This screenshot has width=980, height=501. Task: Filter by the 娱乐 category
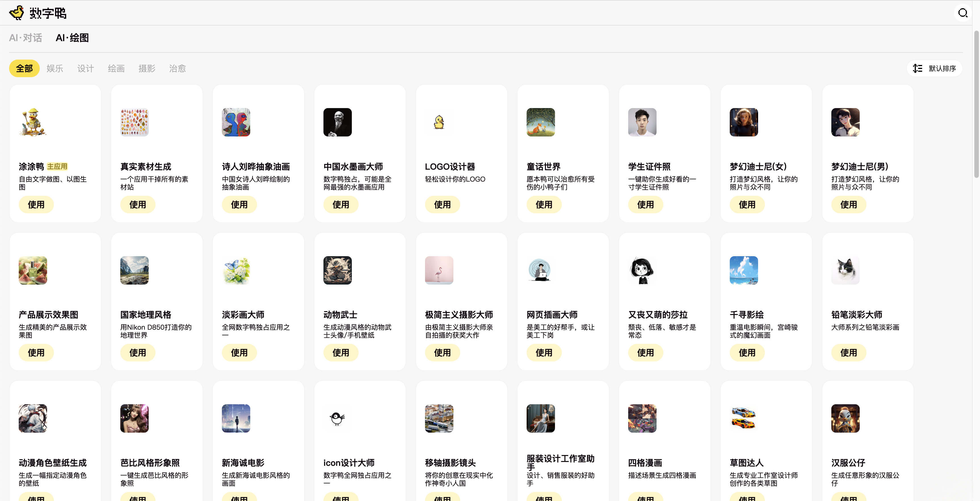click(x=55, y=68)
